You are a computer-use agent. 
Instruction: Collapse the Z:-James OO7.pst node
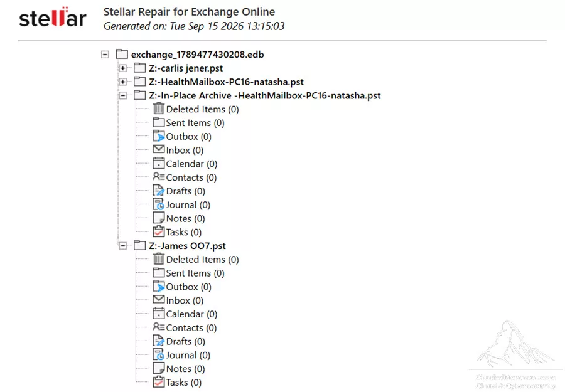pyautogui.click(x=123, y=246)
